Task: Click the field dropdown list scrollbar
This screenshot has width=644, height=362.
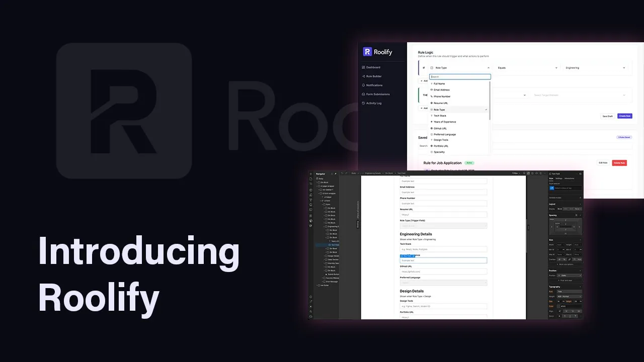Action: pos(490,101)
